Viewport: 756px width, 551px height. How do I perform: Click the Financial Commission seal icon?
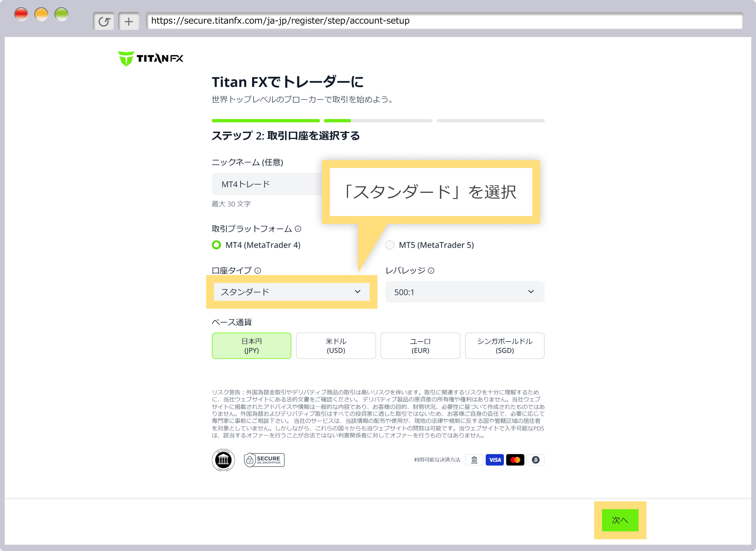click(223, 460)
